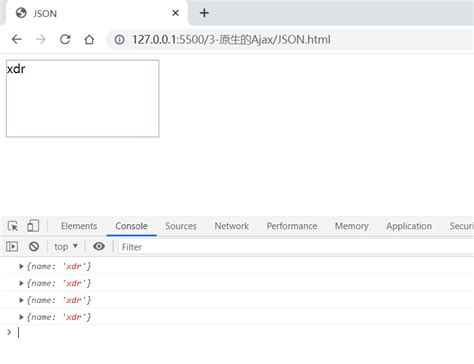
Task: Click the console Filter field
Action: 295,247
